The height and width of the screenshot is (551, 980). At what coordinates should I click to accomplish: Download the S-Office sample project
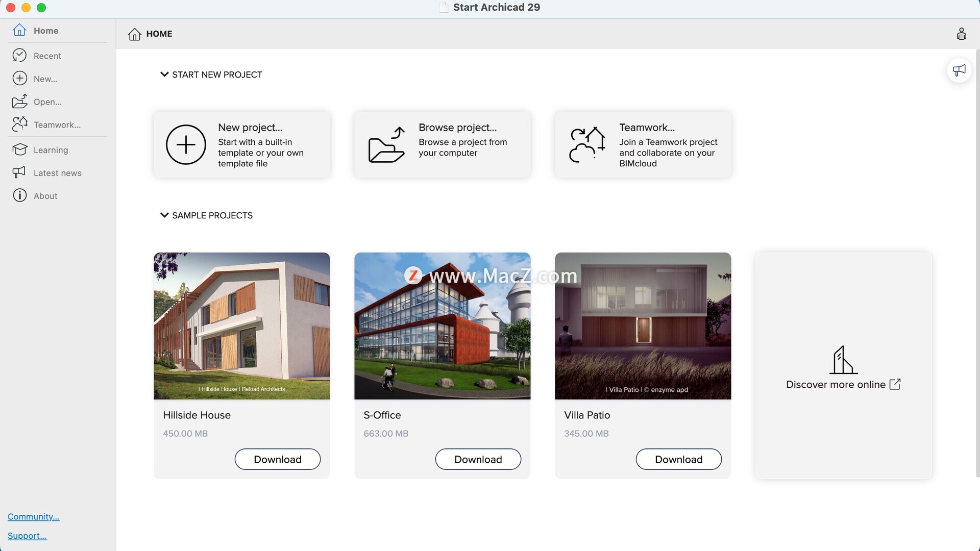[478, 459]
